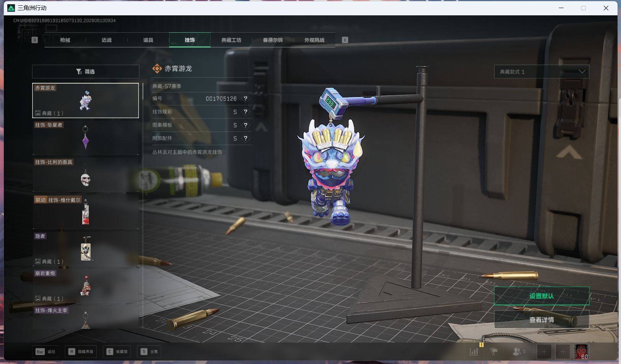Click the 典藏 (1) image icon under 隐者
621x364 pixels.
tap(38, 262)
